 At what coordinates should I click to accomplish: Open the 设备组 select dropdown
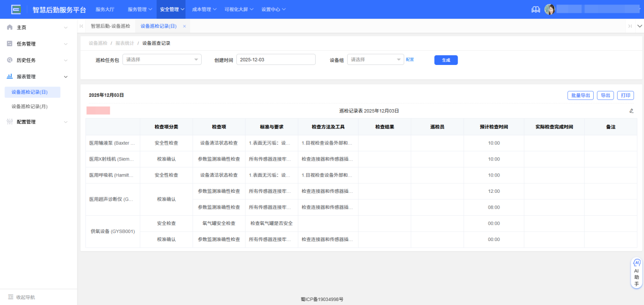(x=375, y=60)
